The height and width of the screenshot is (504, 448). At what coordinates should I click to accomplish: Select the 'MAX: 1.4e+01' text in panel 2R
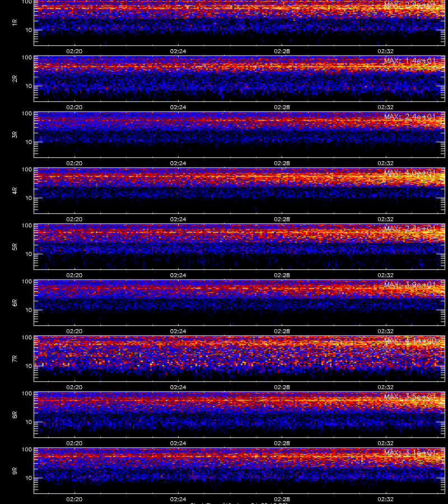pos(410,60)
